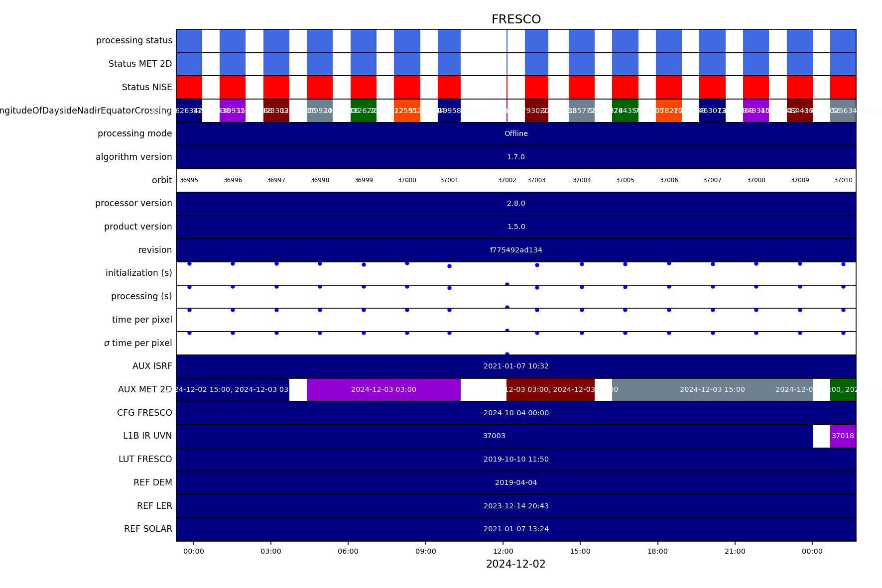The width and height of the screenshot is (882, 588).
Task: Click the 'L1B IR UVN' row label
Action: click(147, 436)
